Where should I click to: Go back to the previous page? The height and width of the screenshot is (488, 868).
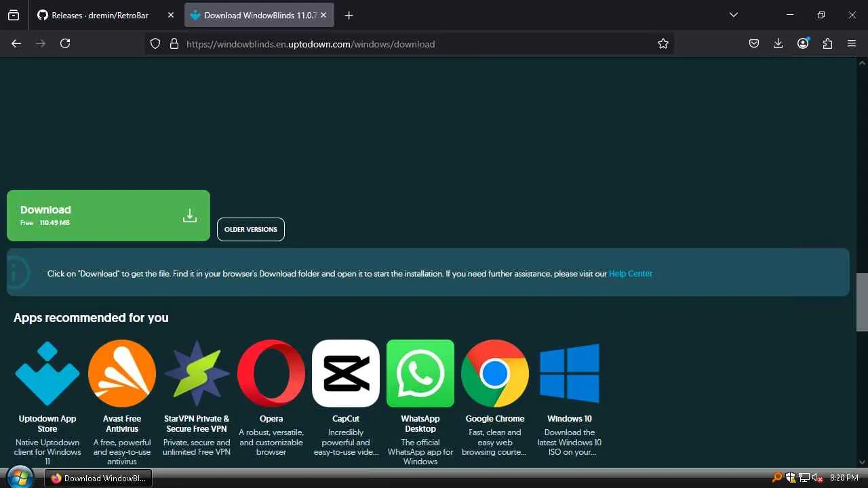[16, 43]
